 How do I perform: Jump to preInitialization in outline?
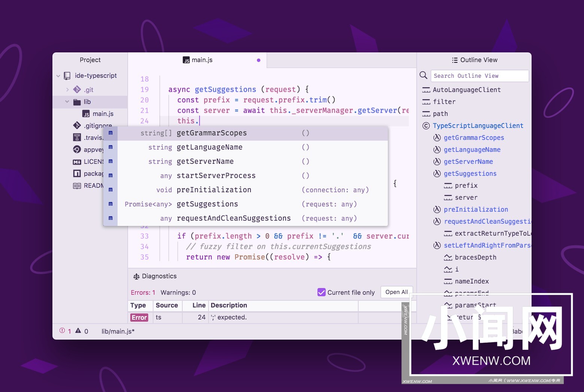pyautogui.click(x=476, y=209)
